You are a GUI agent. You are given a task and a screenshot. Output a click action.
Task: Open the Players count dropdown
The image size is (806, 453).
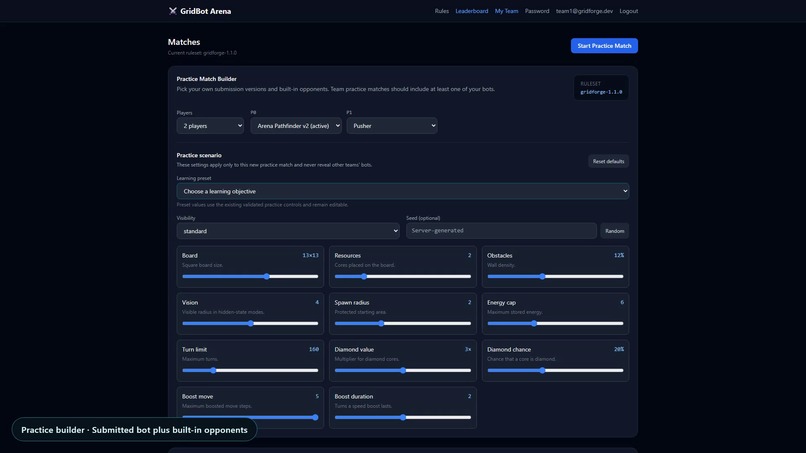(x=210, y=125)
